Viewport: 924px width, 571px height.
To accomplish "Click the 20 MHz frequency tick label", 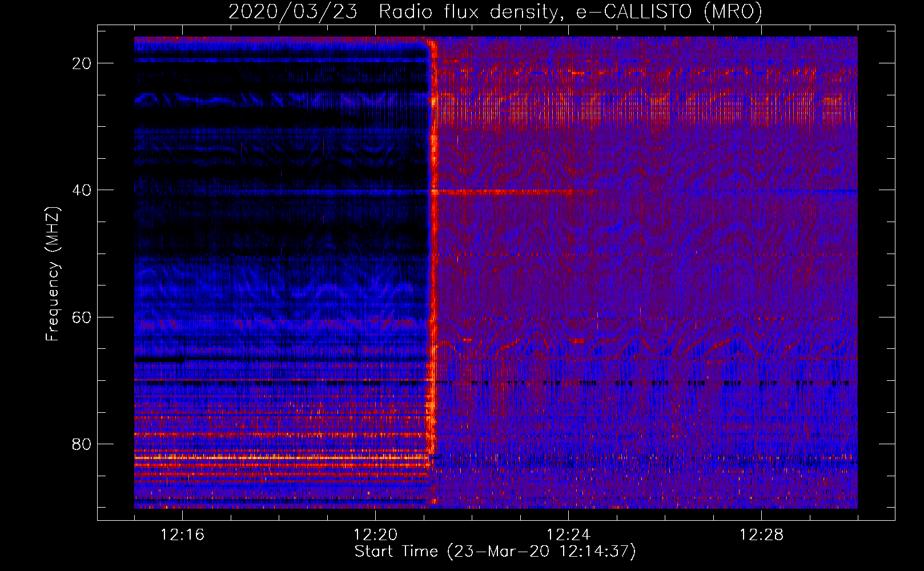I will tap(82, 63).
